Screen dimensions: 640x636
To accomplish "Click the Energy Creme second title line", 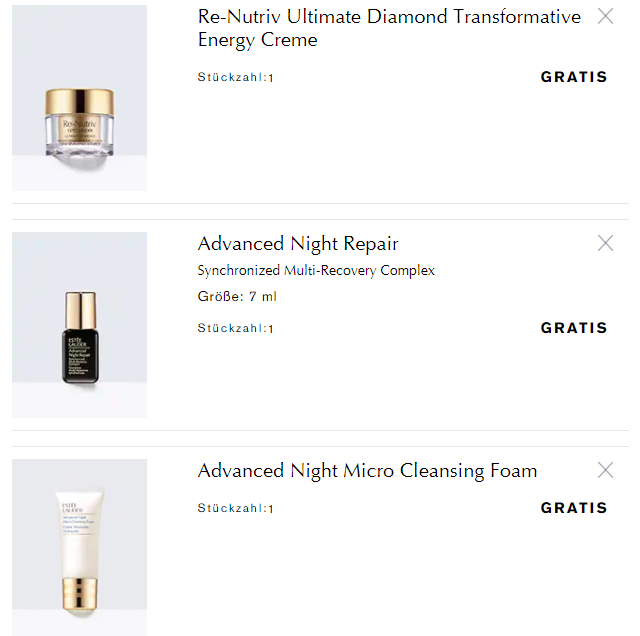I will tap(258, 40).
